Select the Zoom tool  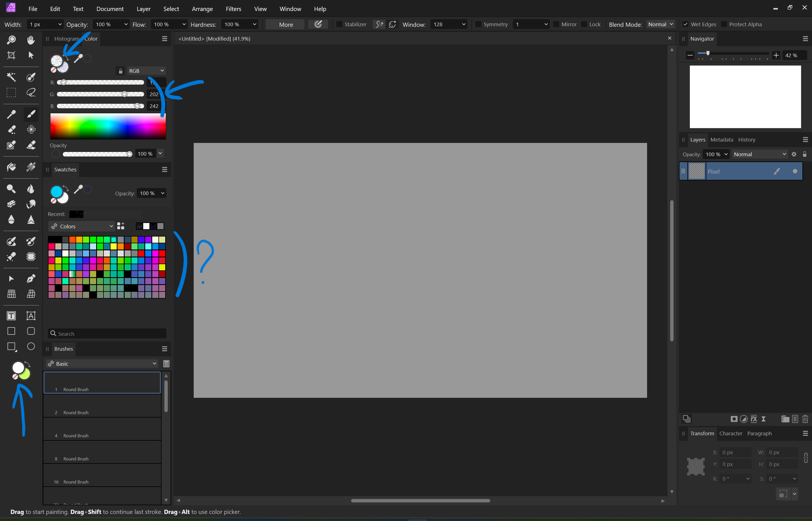11,40
